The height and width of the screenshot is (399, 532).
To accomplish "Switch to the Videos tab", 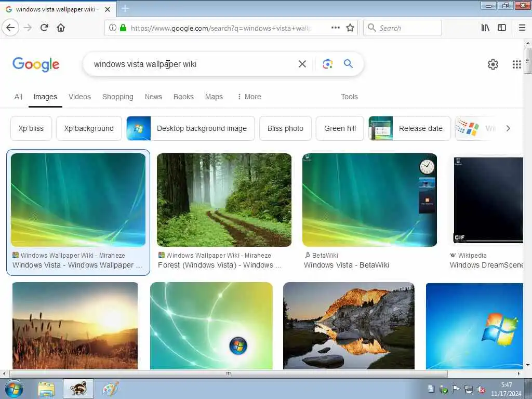I will pos(79,97).
